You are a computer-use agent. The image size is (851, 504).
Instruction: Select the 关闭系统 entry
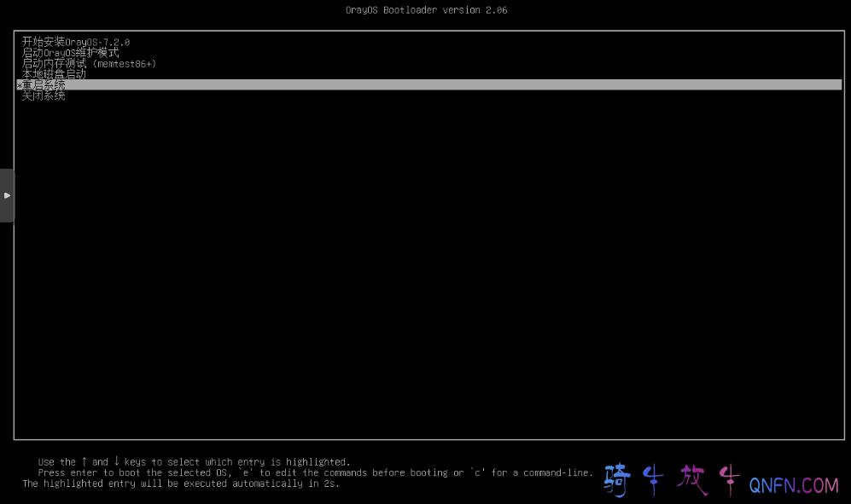coord(44,96)
